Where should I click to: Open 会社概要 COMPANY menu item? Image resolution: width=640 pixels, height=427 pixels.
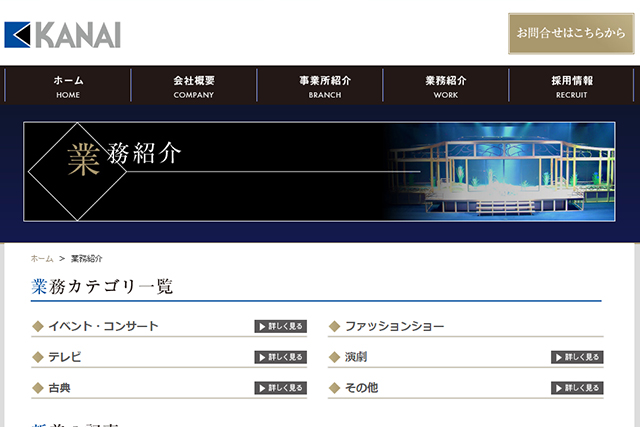(194, 85)
